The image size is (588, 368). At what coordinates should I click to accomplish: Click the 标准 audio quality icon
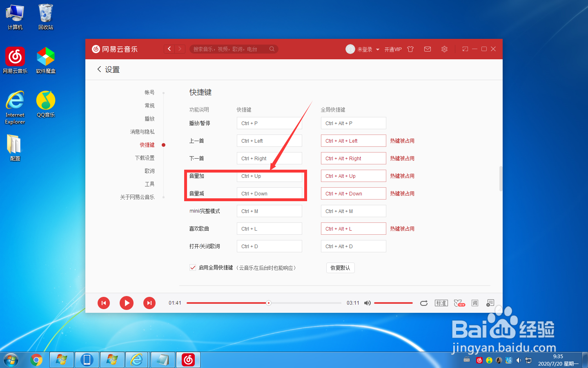pyautogui.click(x=441, y=303)
